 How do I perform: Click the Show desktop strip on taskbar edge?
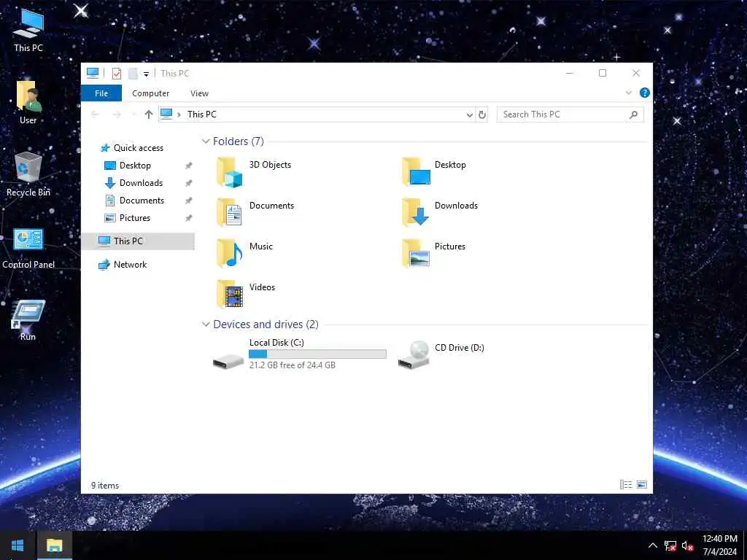coord(745,545)
